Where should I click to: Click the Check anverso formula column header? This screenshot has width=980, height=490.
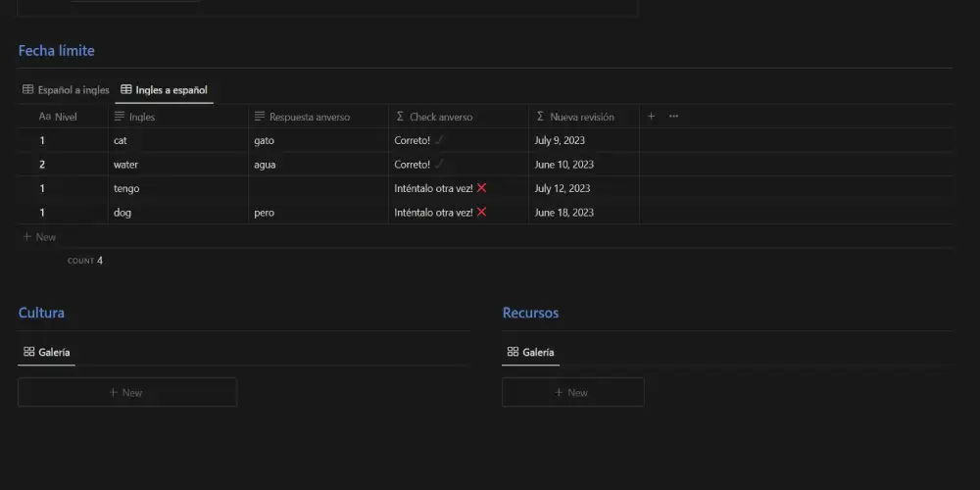point(441,117)
